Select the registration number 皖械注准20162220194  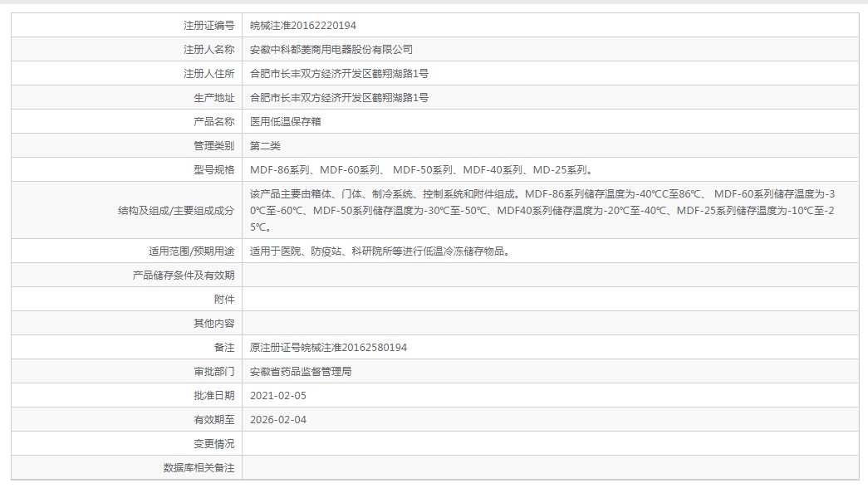coord(303,26)
